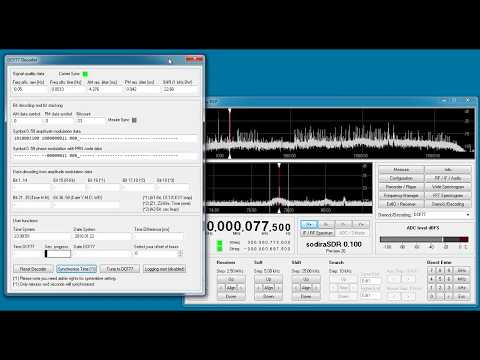
Task: Open the FFT Spectrogram window
Action: 448,195
